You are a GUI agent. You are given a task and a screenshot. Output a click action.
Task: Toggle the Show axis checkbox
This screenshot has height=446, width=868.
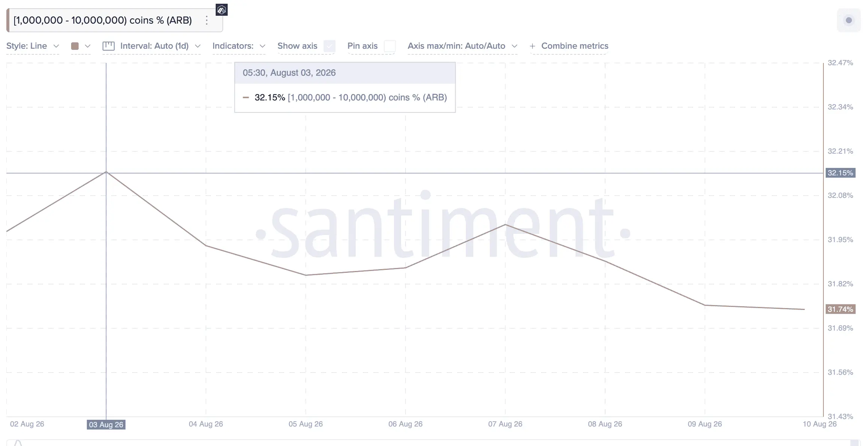(330, 46)
